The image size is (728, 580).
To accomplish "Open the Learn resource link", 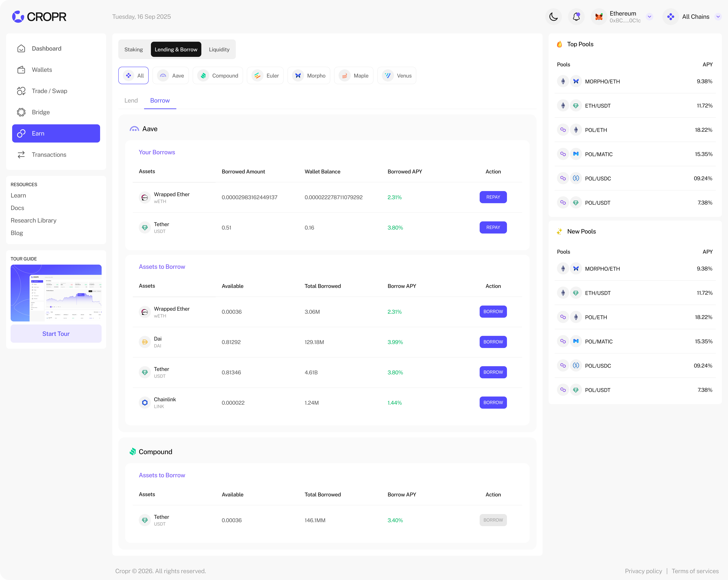I will (x=18, y=196).
